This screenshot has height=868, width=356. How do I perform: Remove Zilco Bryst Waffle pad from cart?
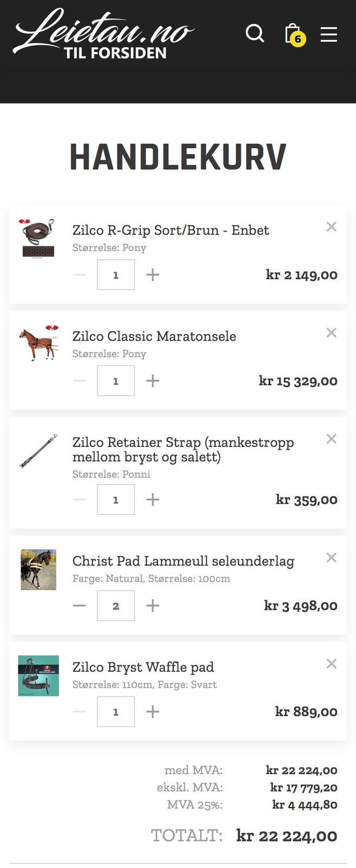point(331,663)
